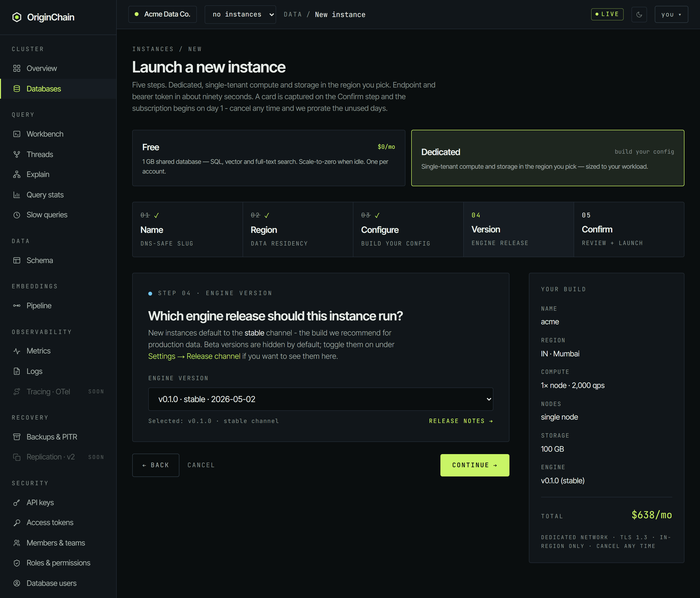This screenshot has width=700, height=598.
Task: Click the Backups & PITR archive icon
Action: pyautogui.click(x=17, y=437)
